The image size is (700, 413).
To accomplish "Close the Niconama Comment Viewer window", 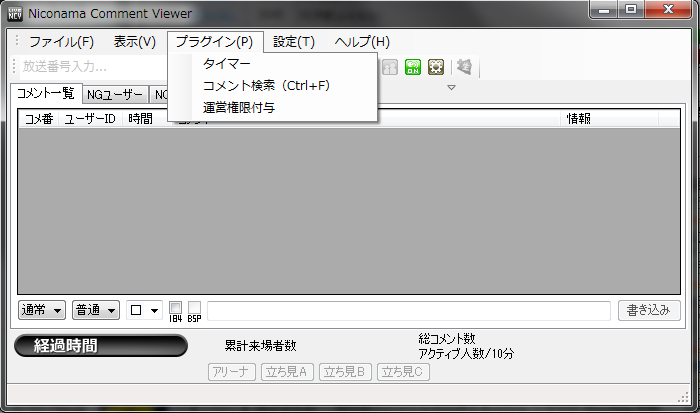I will (668, 10).
